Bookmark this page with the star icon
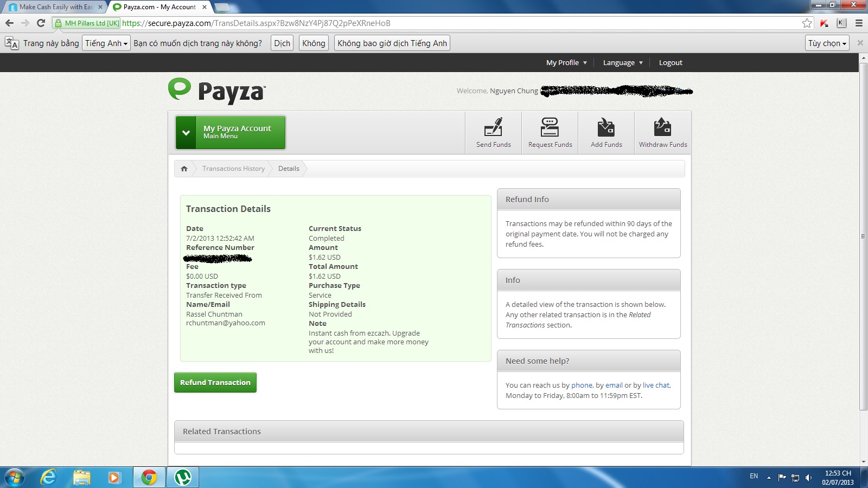 (x=807, y=23)
